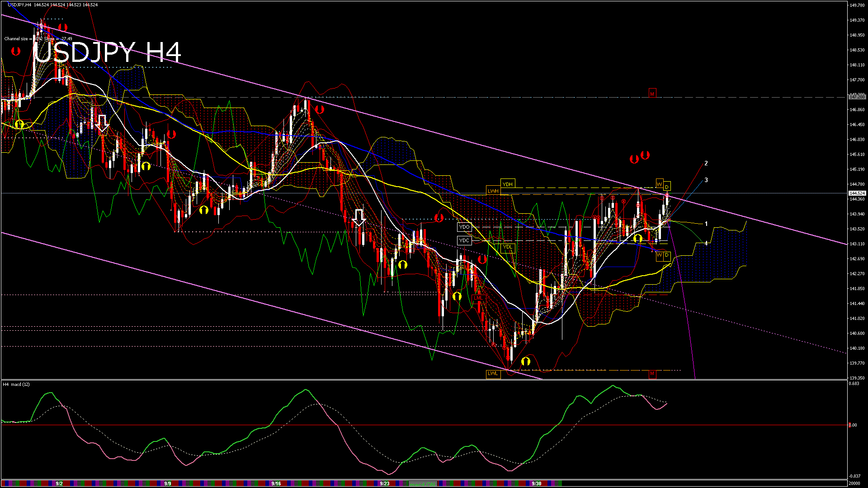Click the orange LWL label at channel bottom
This screenshot has height=488, width=868.
(x=493, y=374)
